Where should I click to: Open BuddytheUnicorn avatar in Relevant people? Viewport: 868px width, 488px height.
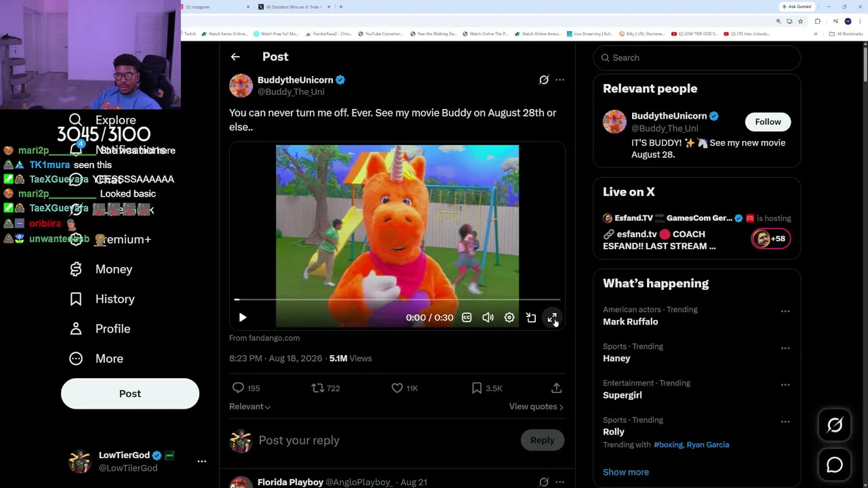tap(614, 122)
